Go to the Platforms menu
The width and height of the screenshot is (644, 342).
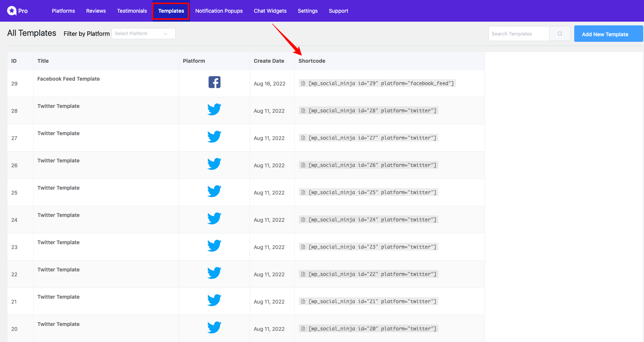pos(63,11)
